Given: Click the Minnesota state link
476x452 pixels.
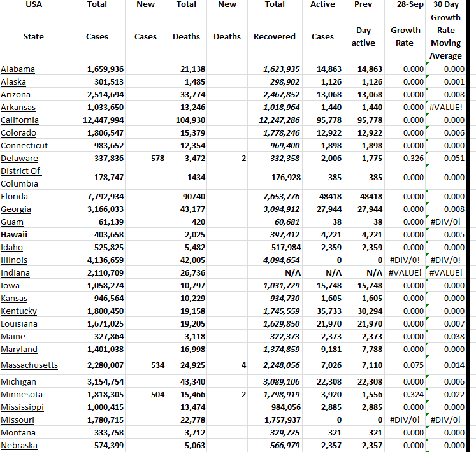Looking at the screenshot, I should 21,394.
